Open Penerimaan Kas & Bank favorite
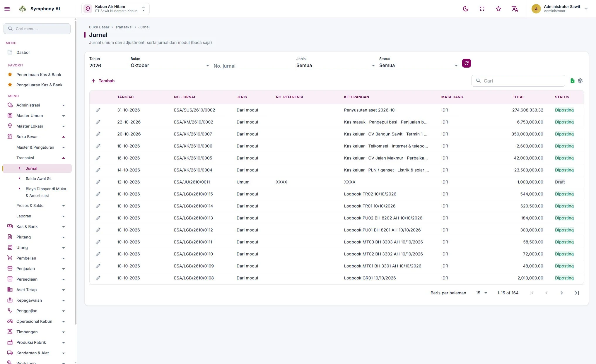This screenshot has height=364, width=596. tap(37, 75)
